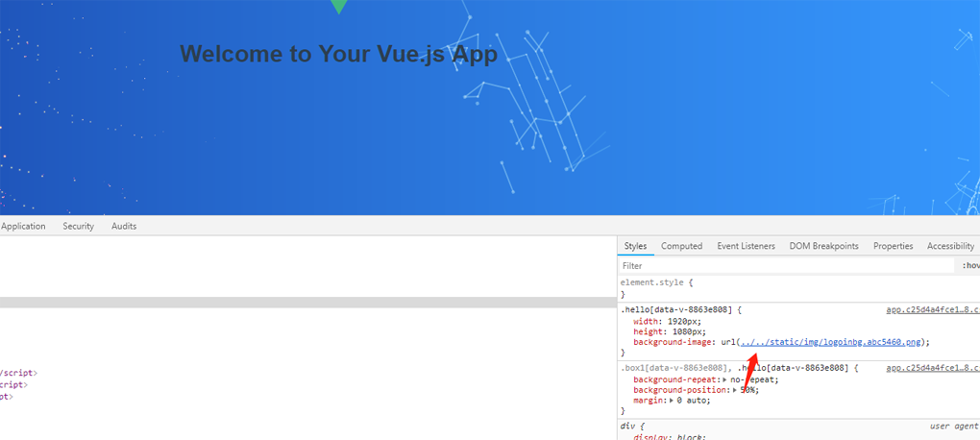Open the Accessibility tab
This screenshot has height=440, width=980.
(950, 246)
